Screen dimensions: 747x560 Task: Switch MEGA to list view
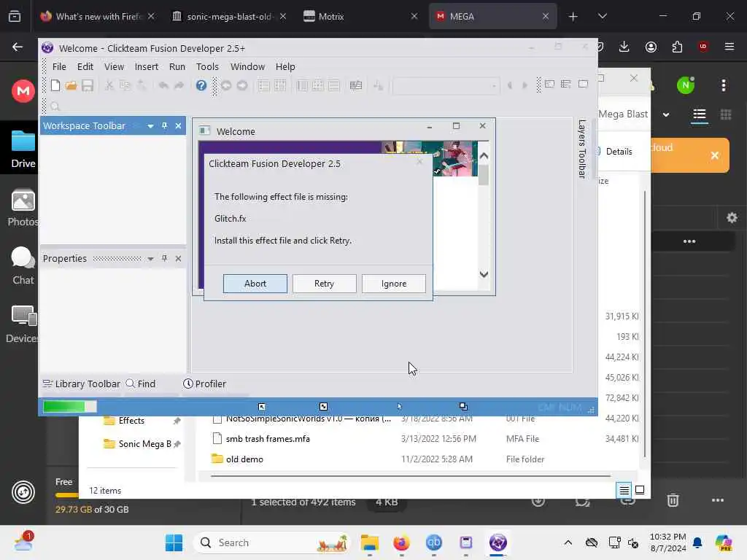coord(700,114)
